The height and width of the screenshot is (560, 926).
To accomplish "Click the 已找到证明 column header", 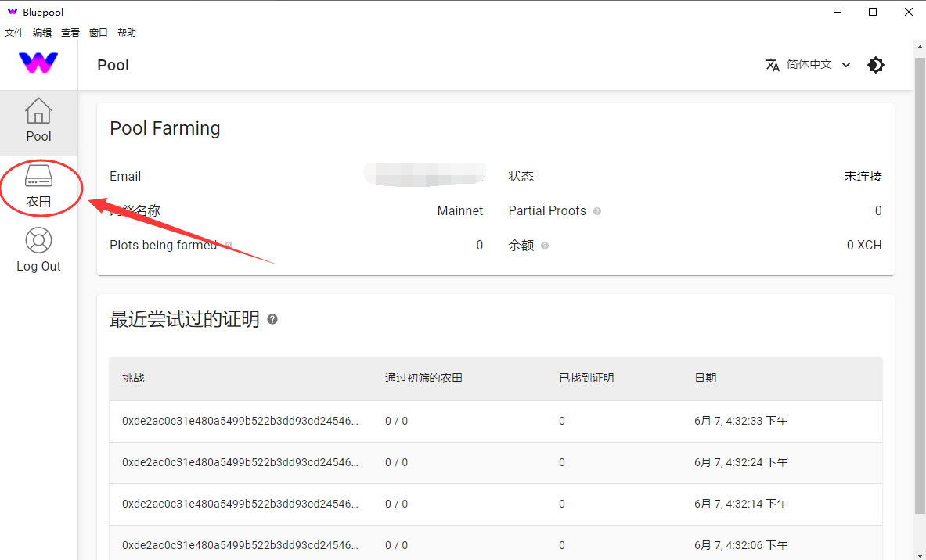I will (586, 379).
